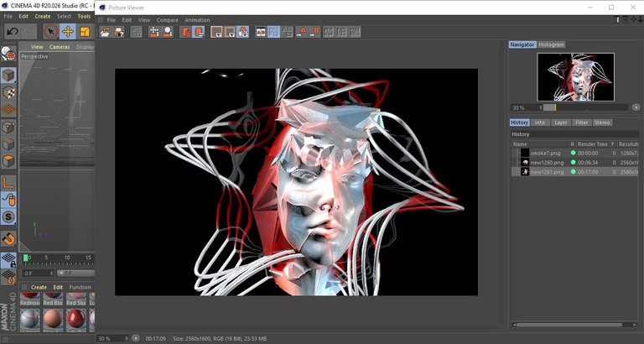This screenshot has width=644, height=344.
Task: Open the Create menu in Cinema 4D menu bar
Action: [x=43, y=17]
